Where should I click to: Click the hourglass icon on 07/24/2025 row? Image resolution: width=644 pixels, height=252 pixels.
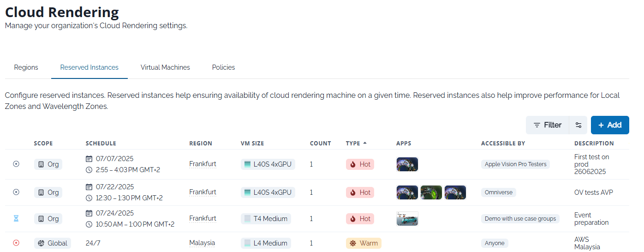16,219
